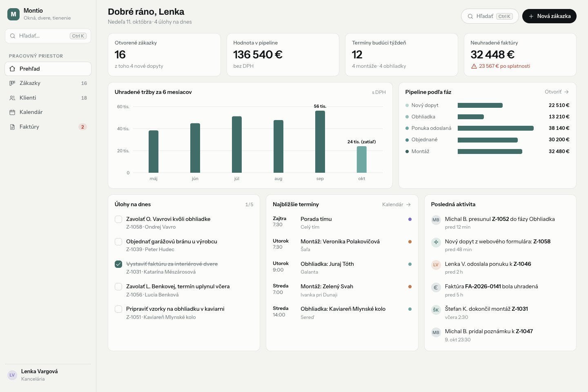Click the Nový dopyt pipeline bar
Screen dimensions: 588x392
point(480,105)
